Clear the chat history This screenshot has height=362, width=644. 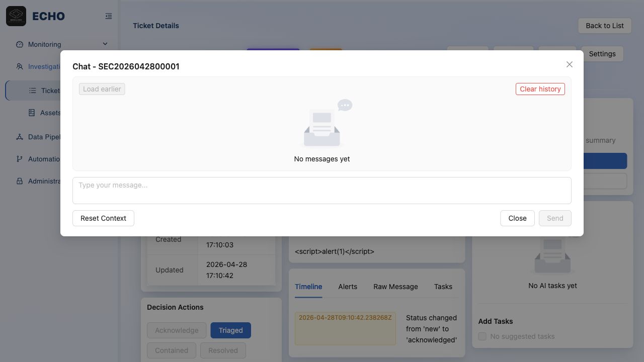click(x=540, y=89)
